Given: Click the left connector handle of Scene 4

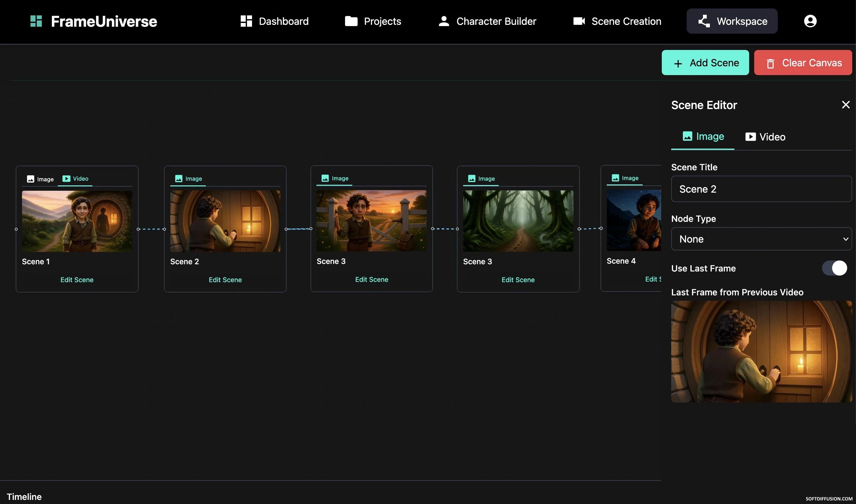Looking at the screenshot, I should [601, 228].
